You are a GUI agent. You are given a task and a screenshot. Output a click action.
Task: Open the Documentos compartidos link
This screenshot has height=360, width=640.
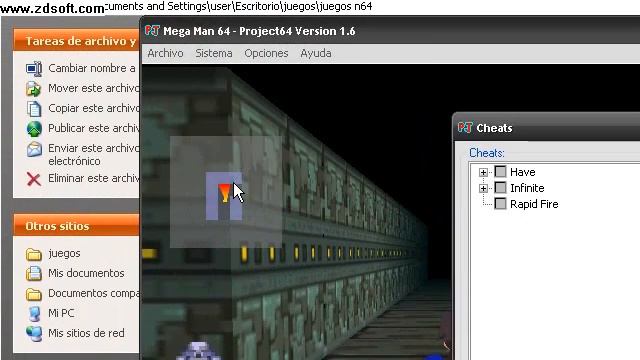point(93,293)
